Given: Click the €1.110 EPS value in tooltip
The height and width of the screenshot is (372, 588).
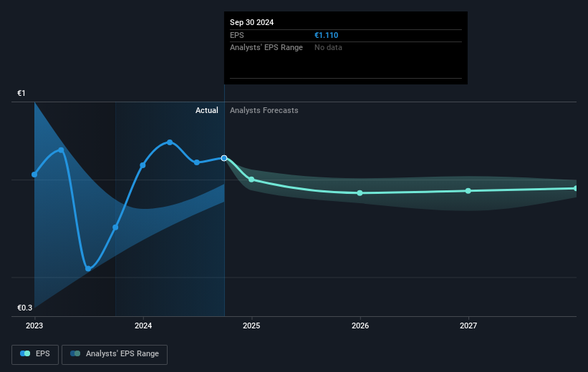Looking at the screenshot, I should pyautogui.click(x=327, y=35).
